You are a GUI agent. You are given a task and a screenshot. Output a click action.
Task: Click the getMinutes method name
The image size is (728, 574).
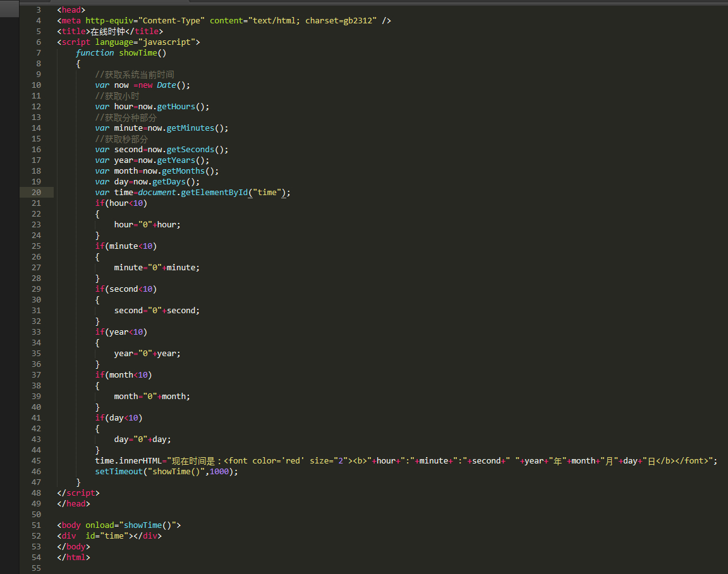click(x=190, y=128)
